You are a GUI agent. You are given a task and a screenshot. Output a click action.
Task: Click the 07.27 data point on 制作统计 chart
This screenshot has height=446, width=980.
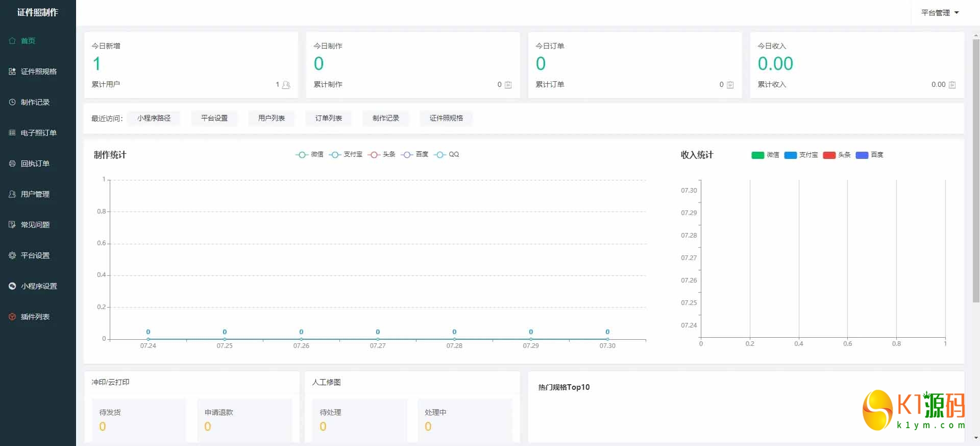(x=378, y=339)
